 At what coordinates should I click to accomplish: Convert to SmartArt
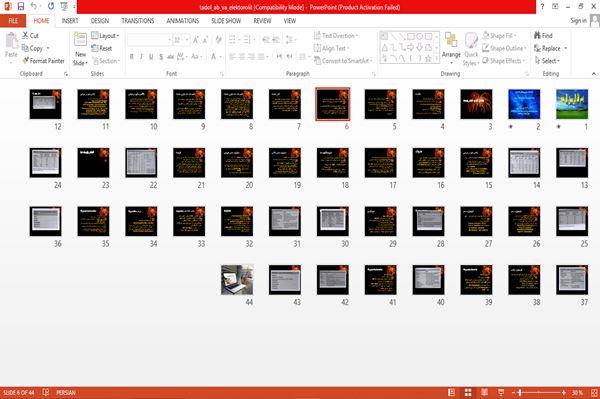[343, 60]
